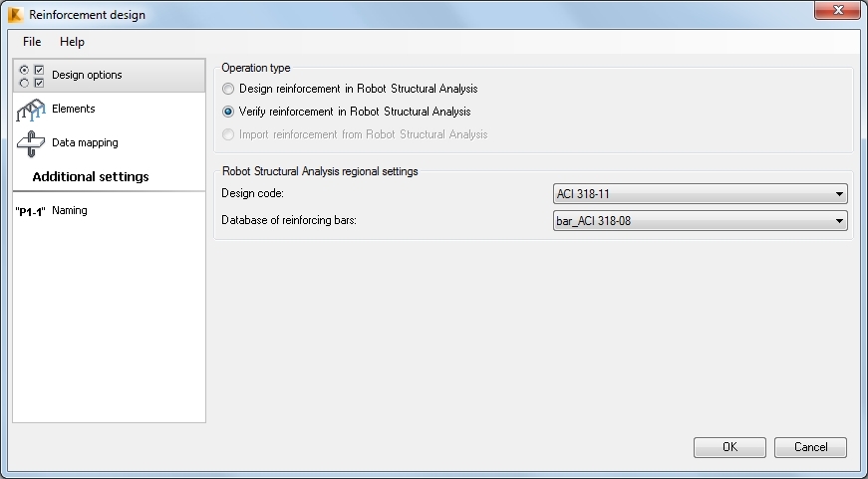868x479 pixels.
Task: Open the Database of reinforcing bars dropdown
Action: (x=701, y=221)
